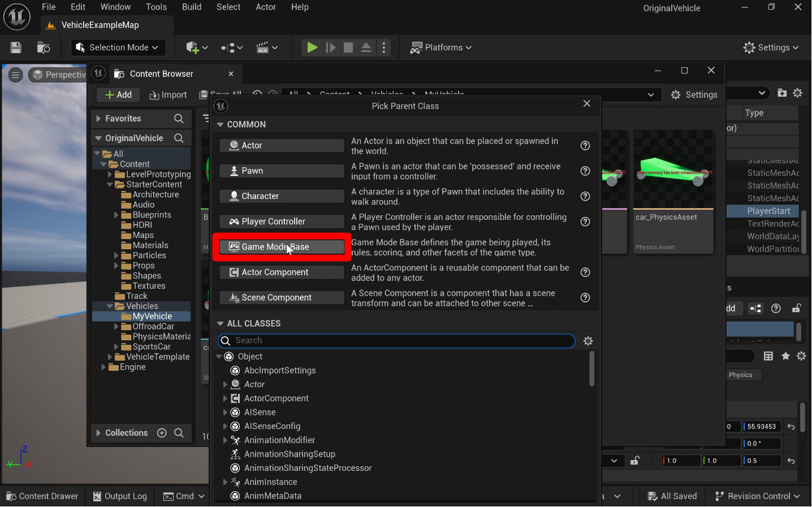Toggle the scale lock icon
812x507 pixels.
pos(635,461)
